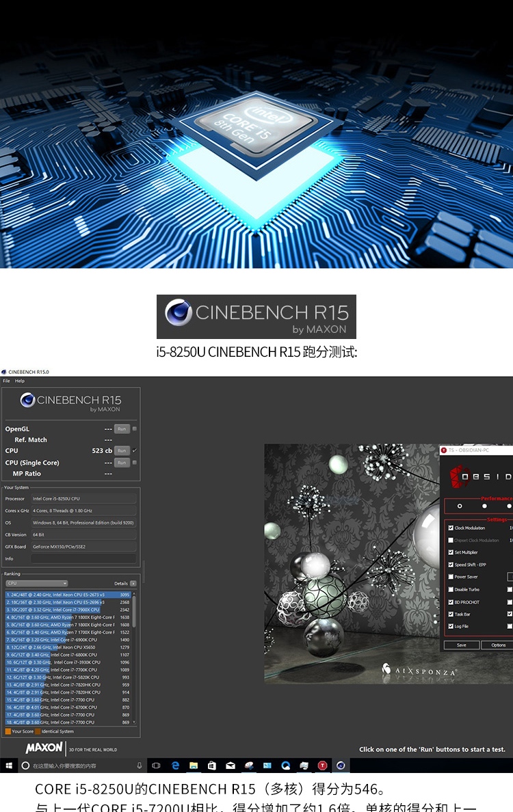Uncheck BD PROCHOT in ThrottleStop
The height and width of the screenshot is (812, 513).
(x=451, y=602)
